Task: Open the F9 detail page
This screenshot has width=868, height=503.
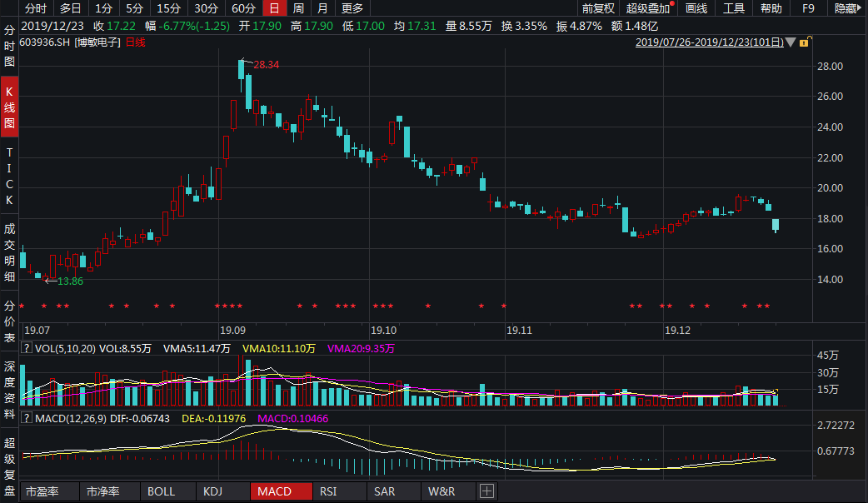Action: [x=808, y=8]
